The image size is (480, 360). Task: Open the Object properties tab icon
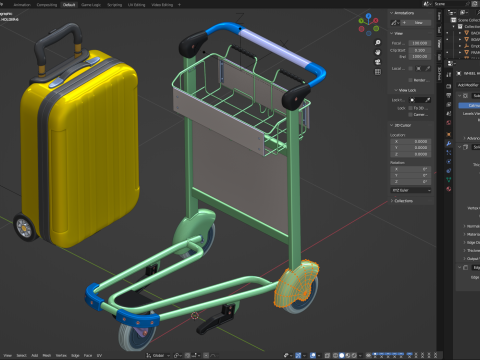pyautogui.click(x=449, y=134)
